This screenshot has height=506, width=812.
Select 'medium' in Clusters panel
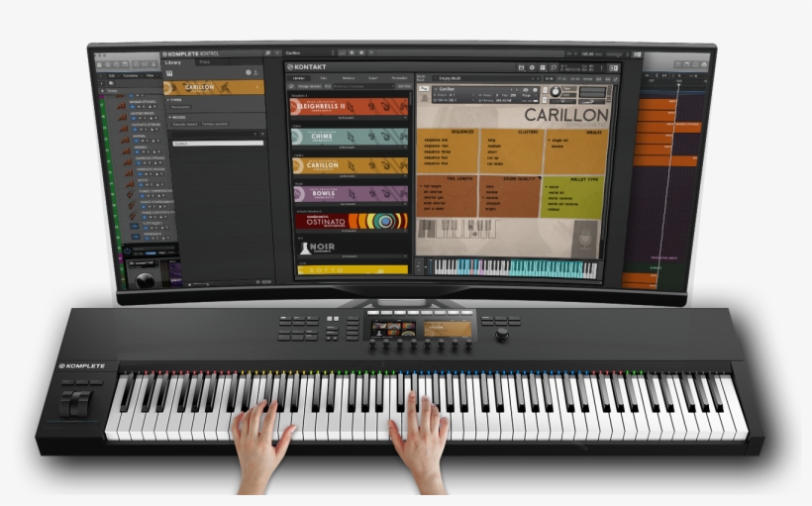(493, 146)
